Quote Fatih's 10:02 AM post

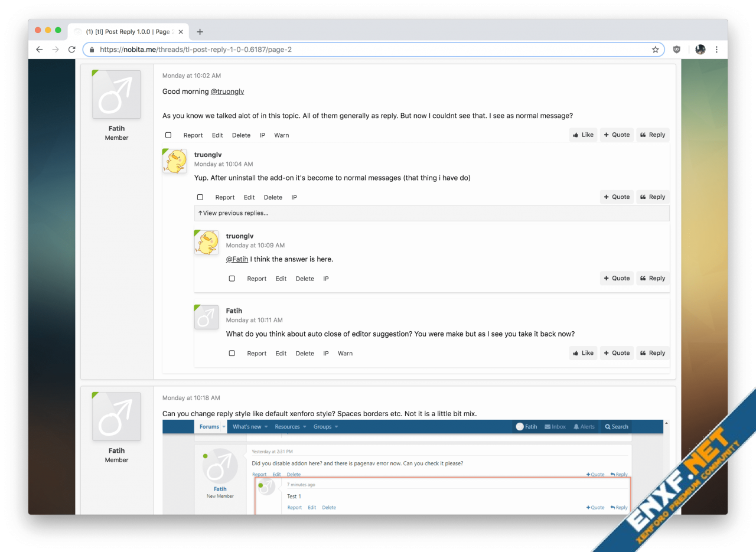point(617,135)
